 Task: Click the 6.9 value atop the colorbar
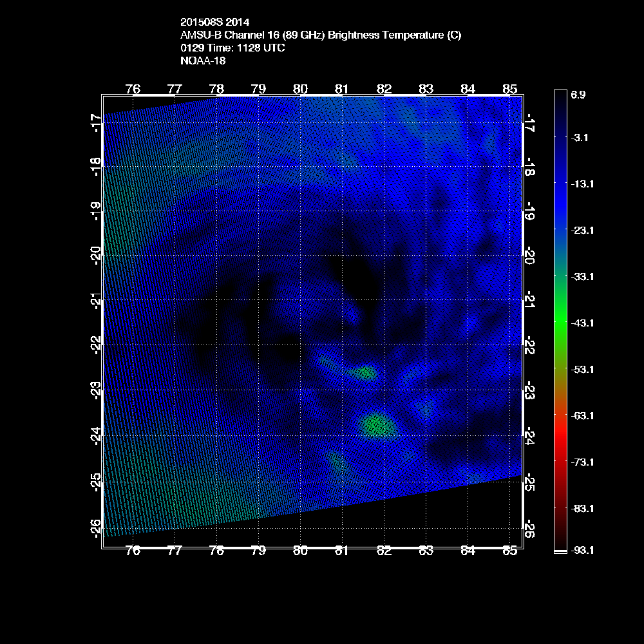578,95
